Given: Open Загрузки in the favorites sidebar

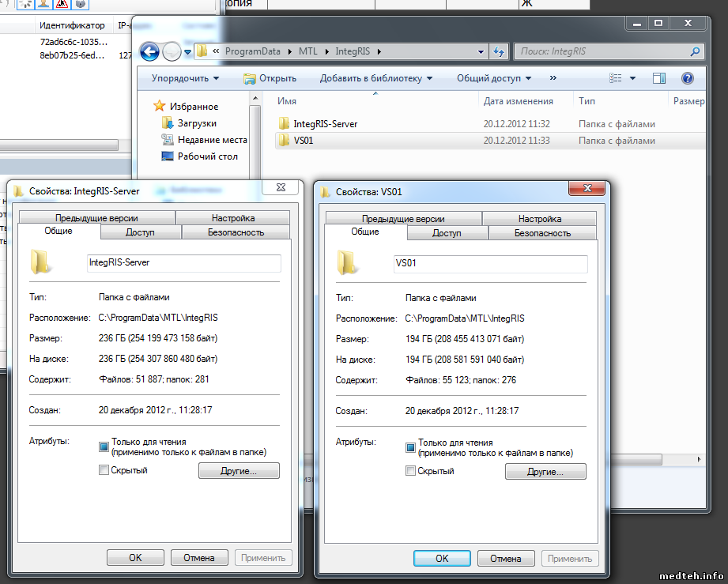Looking at the screenshot, I should pos(197,123).
